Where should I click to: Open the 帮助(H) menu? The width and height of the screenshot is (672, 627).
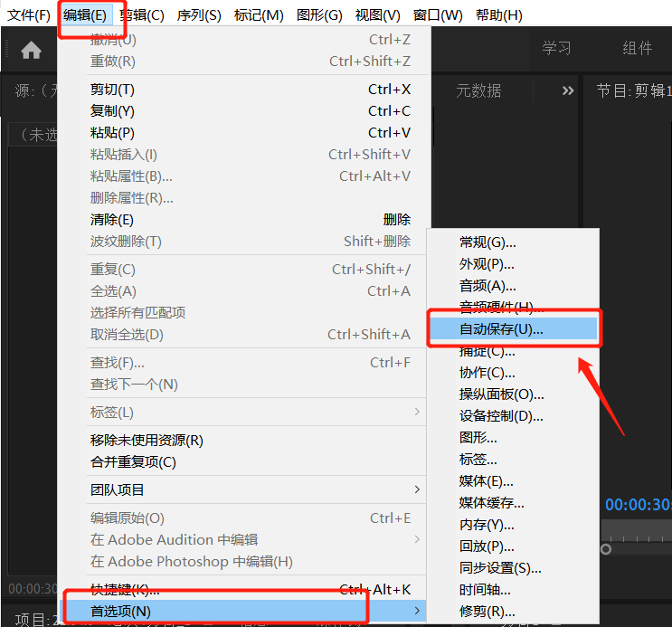[x=499, y=15]
